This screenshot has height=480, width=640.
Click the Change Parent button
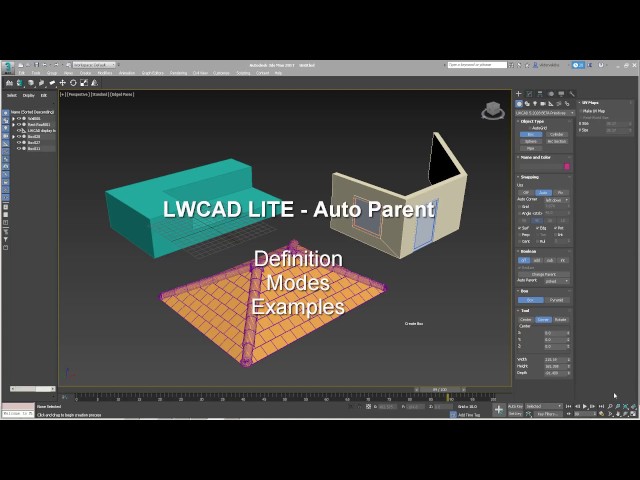point(544,274)
